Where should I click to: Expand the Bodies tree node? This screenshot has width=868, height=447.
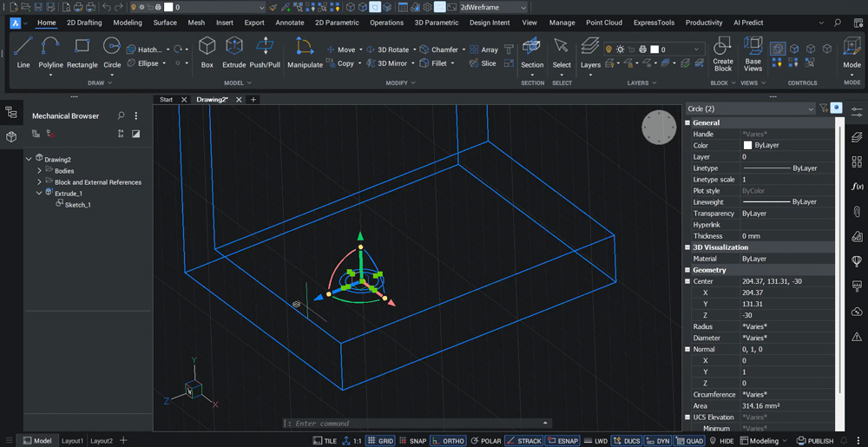(x=39, y=170)
